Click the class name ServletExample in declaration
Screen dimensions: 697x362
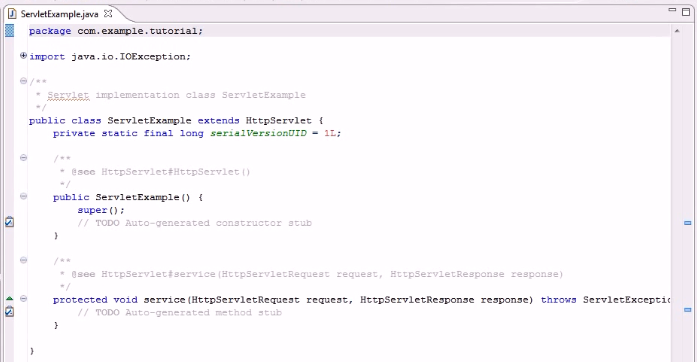click(149, 121)
